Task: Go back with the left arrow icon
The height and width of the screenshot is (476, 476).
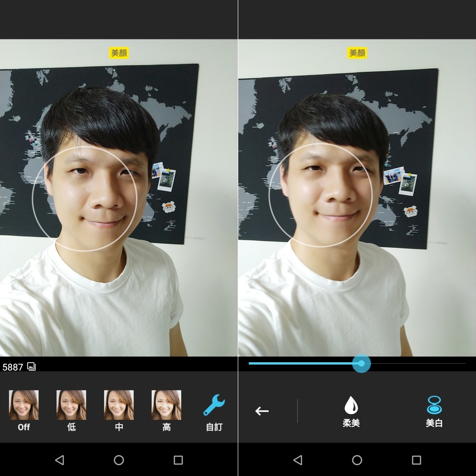Action: point(262,411)
